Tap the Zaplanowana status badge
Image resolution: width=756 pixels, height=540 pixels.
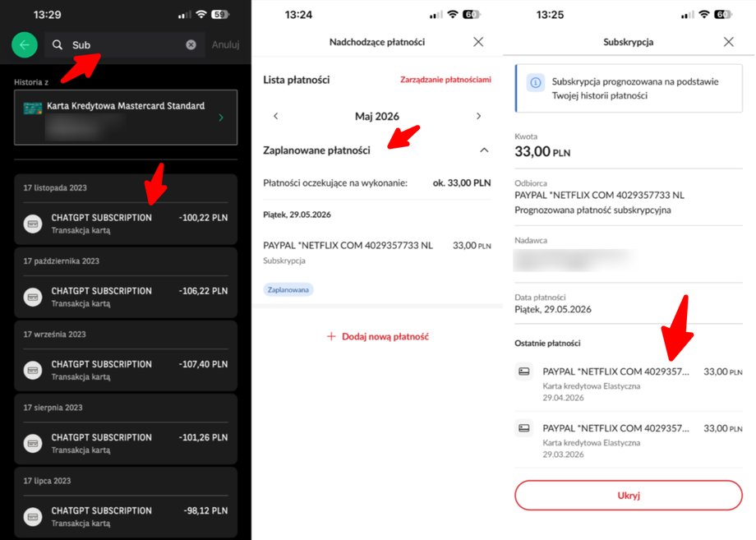point(288,290)
